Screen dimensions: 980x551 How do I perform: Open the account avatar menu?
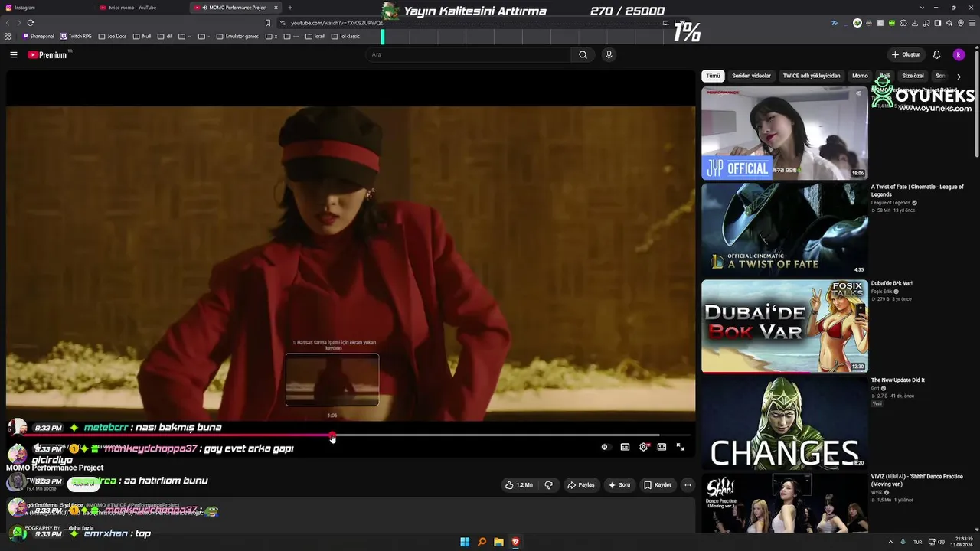(x=959, y=54)
